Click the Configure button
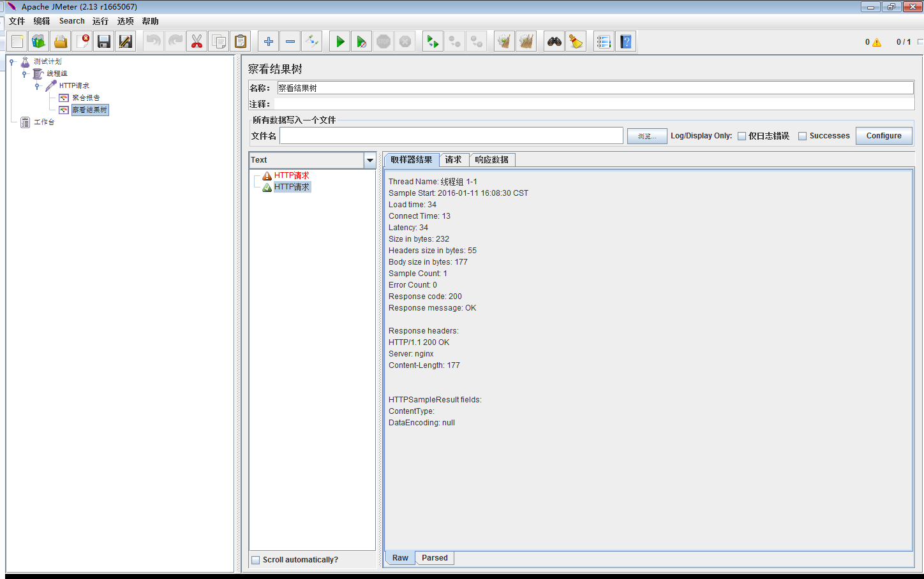The height and width of the screenshot is (579, 924). coord(884,136)
